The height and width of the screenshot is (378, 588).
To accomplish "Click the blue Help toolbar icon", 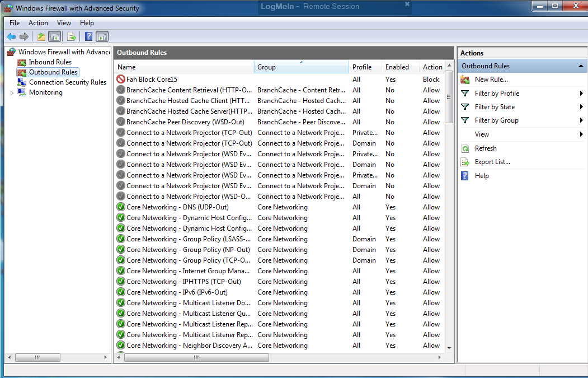I will coord(88,36).
